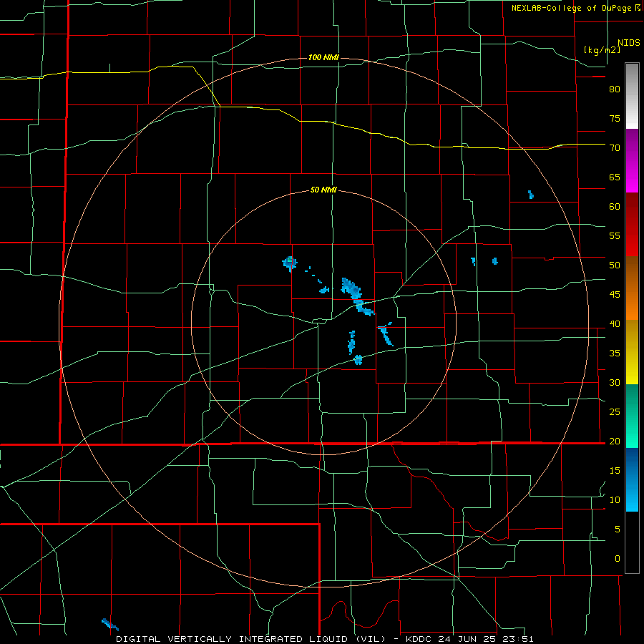Click the kg/m2 units label
The width and height of the screenshot is (644, 644).
[602, 50]
